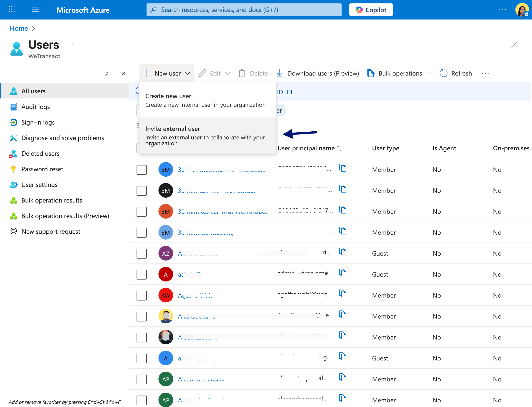Copy principal name of first 3M user
The image size is (532, 407).
(343, 168)
